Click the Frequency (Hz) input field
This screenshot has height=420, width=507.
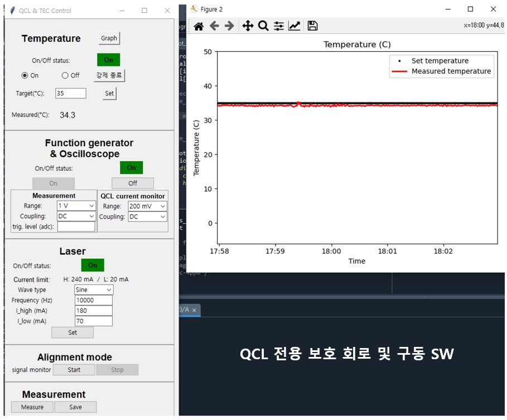(94, 300)
